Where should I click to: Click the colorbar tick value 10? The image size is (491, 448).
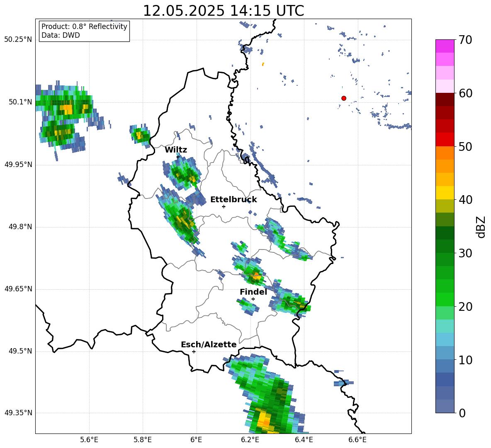pyautogui.click(x=466, y=360)
